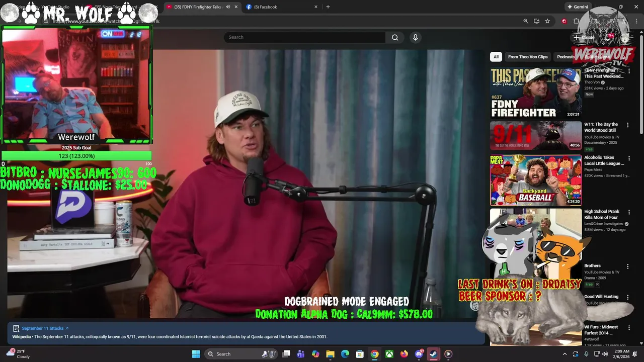The image size is (644, 362).
Task: Click the sync icon in system tray
Action: (576, 354)
